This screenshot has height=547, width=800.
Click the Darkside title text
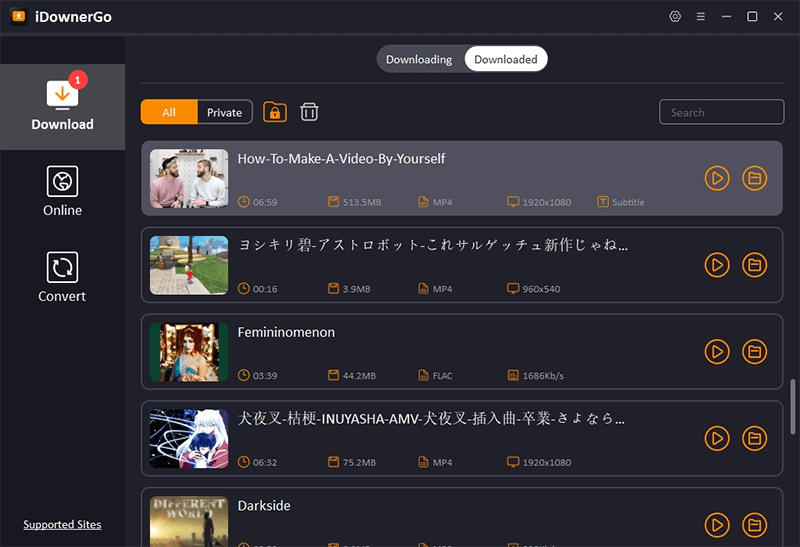[x=264, y=506]
